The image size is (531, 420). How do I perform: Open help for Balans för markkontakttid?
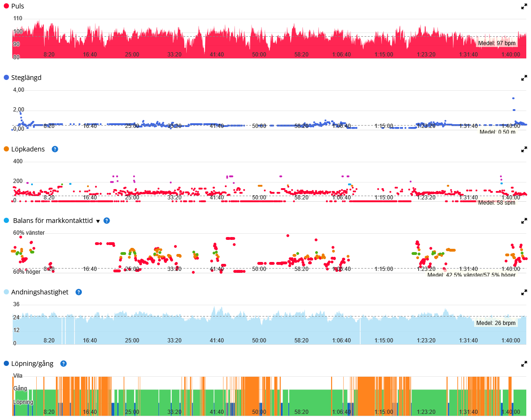[x=107, y=221]
